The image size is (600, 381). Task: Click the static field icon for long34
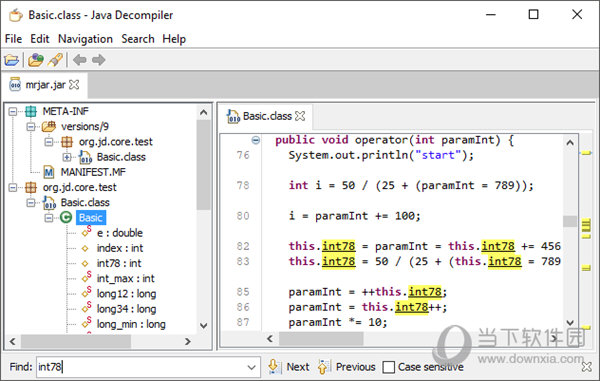pos(86,308)
